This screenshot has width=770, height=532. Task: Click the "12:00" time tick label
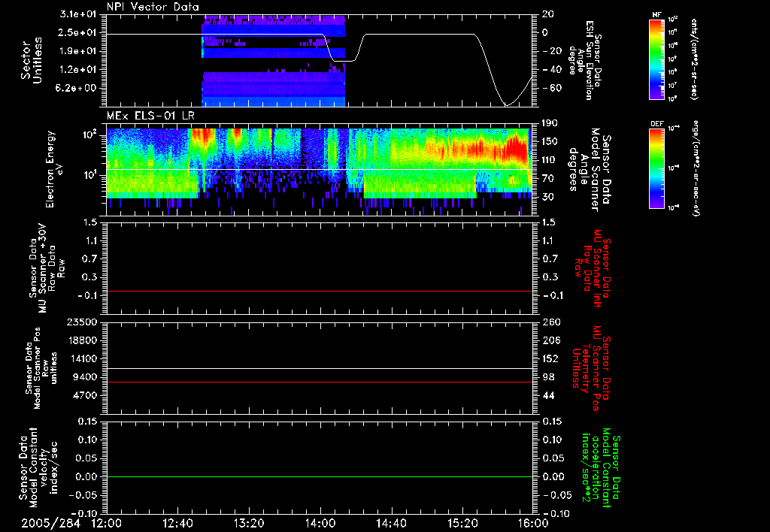click(107, 524)
